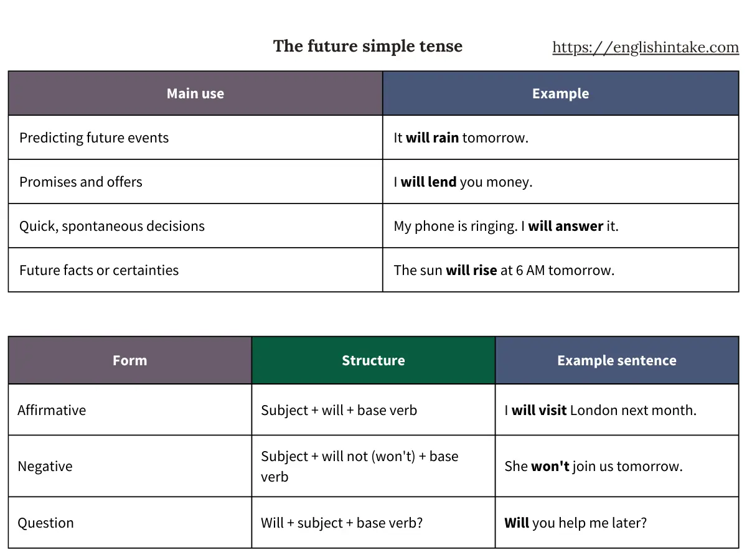Select the 'Example' column header
Screen dimensions: 747x560
[560, 93]
